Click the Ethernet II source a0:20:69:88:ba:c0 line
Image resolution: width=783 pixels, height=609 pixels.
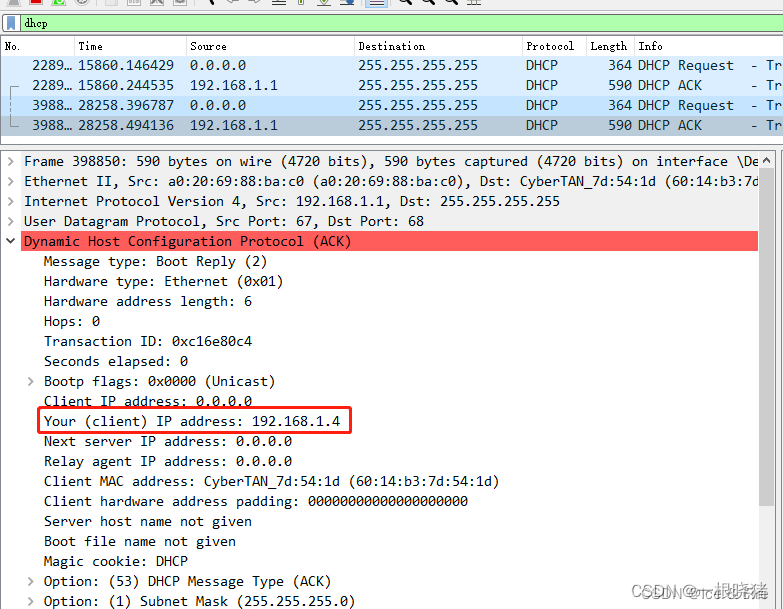point(390,181)
